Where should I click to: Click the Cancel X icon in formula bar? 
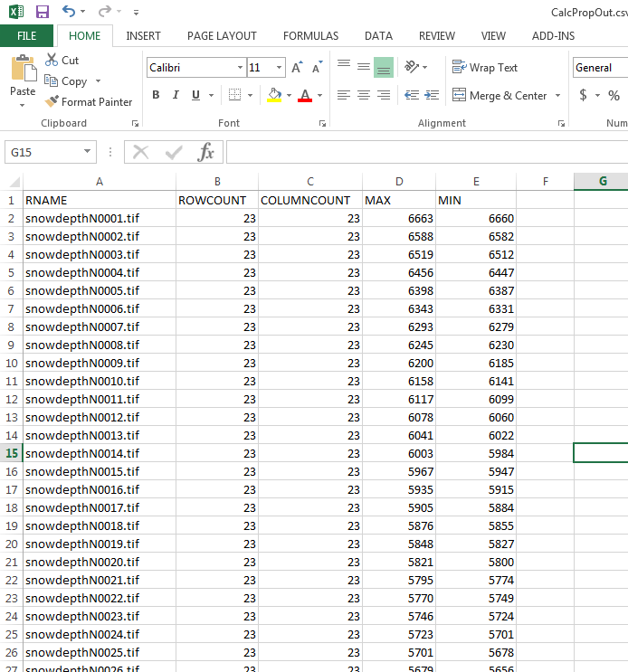click(x=140, y=152)
